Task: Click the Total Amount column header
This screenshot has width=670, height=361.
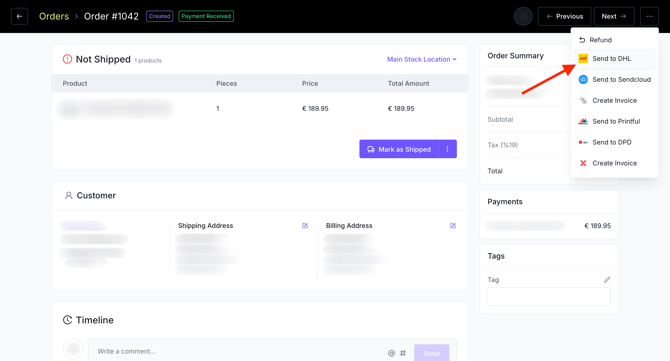Action: pos(408,83)
